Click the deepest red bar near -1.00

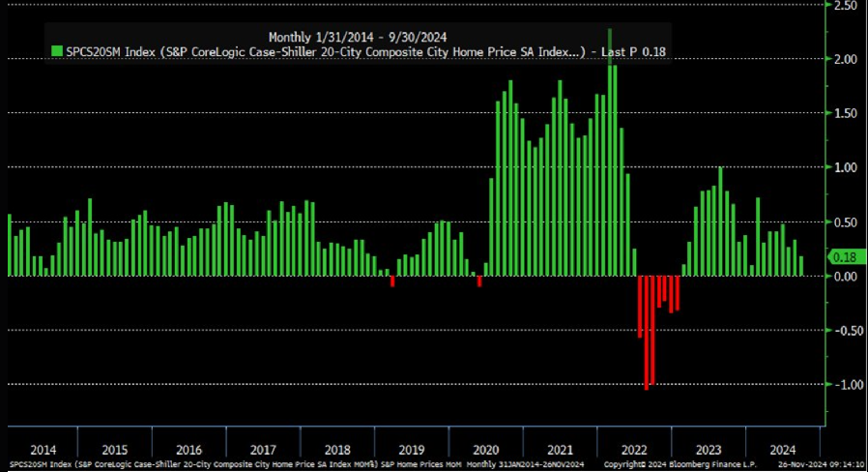tap(646, 333)
